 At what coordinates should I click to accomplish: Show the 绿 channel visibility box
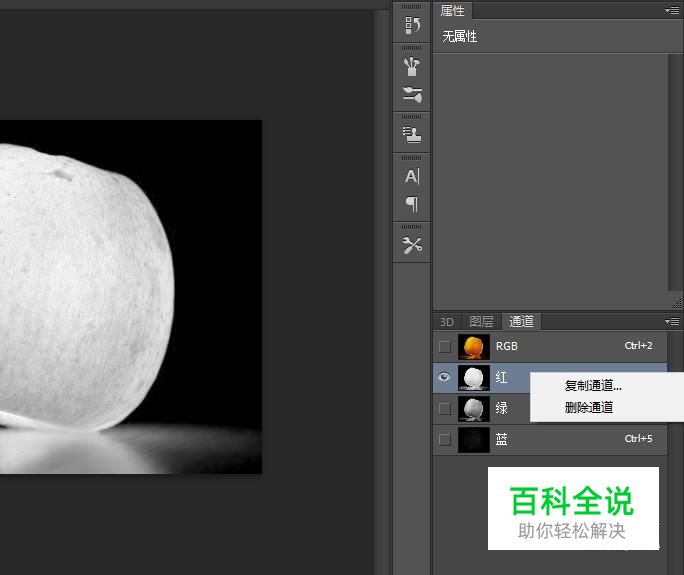click(445, 409)
